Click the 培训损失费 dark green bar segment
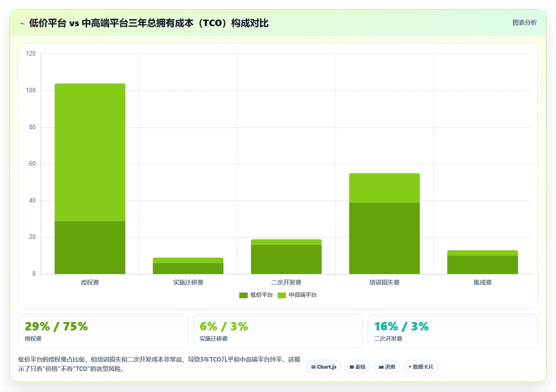The image size is (556, 392). tap(384, 238)
